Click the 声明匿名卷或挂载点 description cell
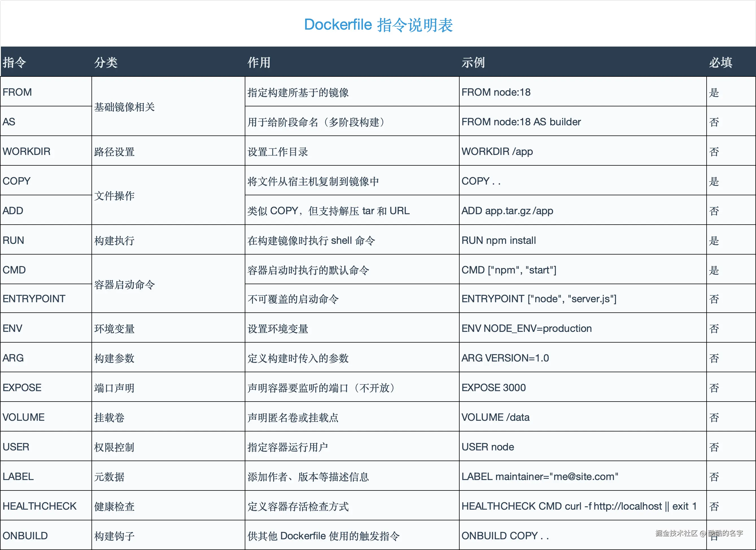756x550 pixels. (x=293, y=418)
